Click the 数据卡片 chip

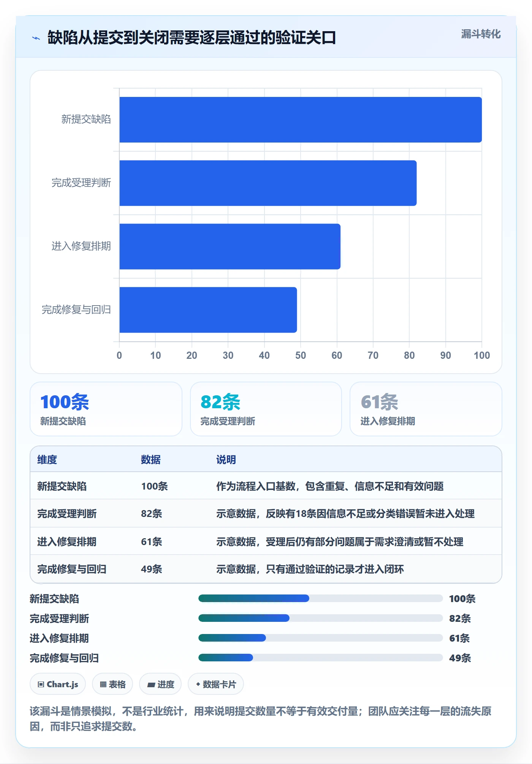(216, 684)
